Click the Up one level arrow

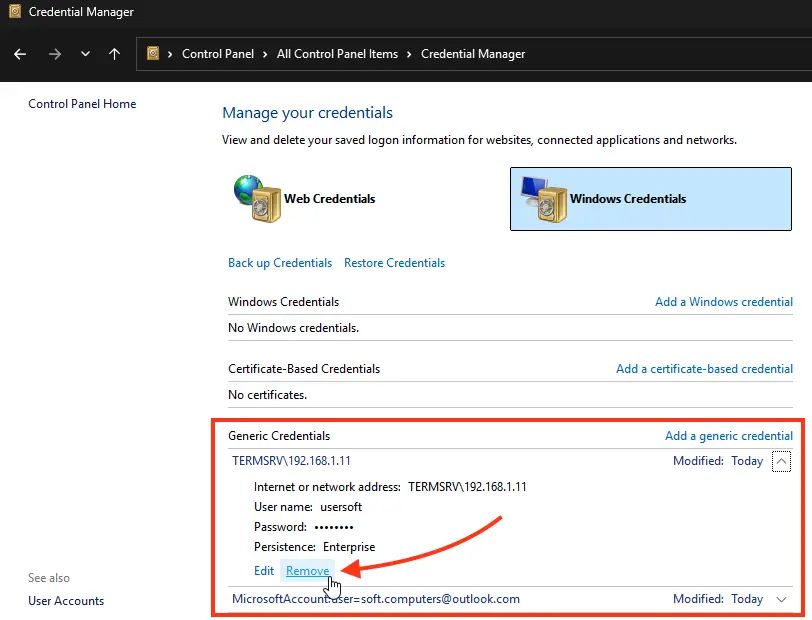point(114,54)
